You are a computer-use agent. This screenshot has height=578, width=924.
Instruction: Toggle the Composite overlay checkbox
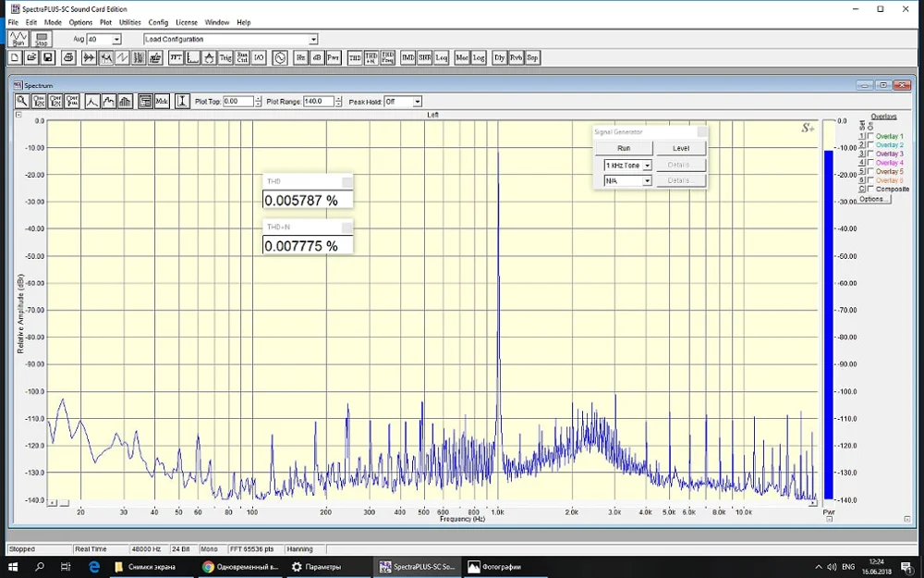click(870, 189)
